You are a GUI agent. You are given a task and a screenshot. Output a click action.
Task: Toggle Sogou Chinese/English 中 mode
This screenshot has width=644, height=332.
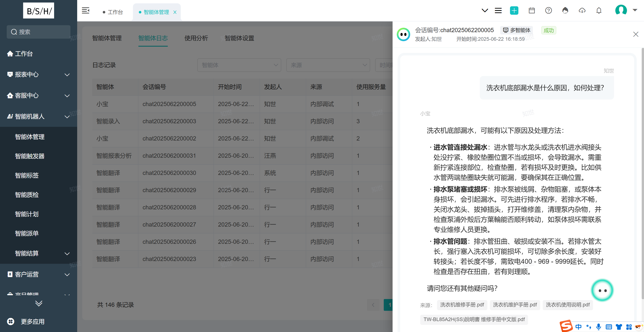coord(578,327)
